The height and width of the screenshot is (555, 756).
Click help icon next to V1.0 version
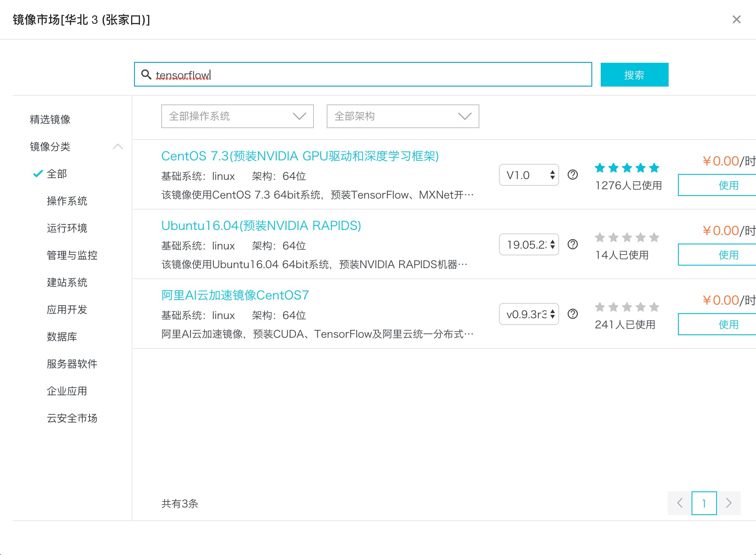(x=573, y=175)
